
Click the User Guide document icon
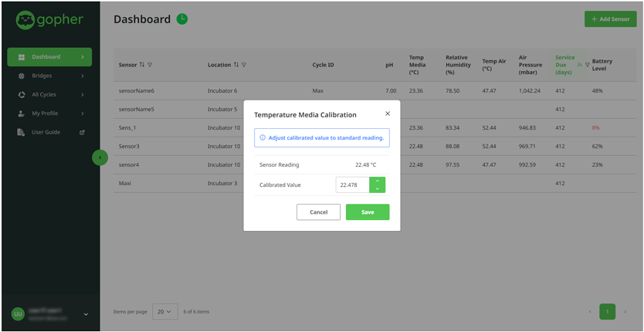tap(21, 132)
